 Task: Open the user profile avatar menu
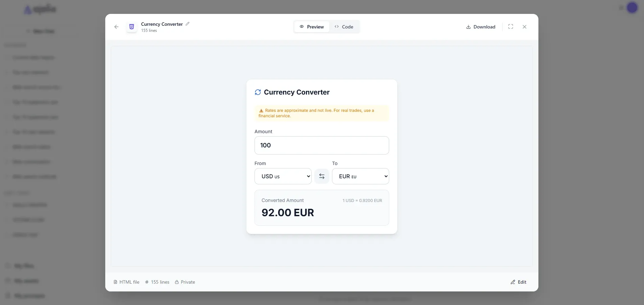632,7
